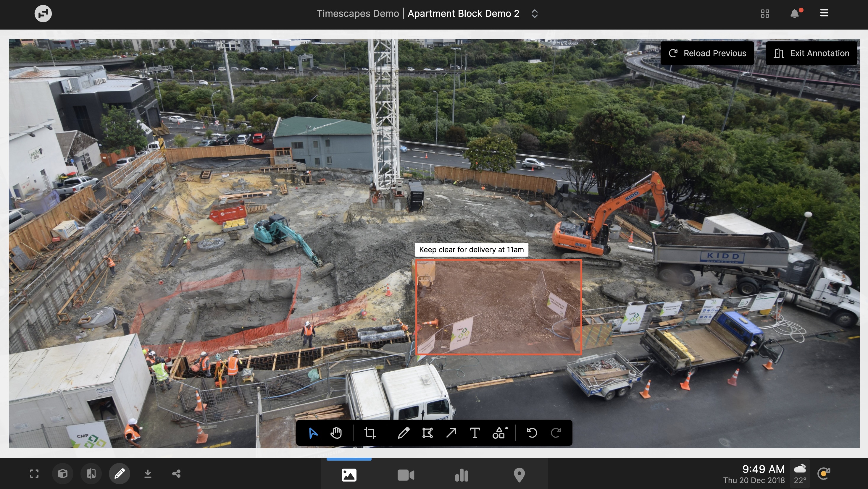Open the hamburger main menu
This screenshot has height=489, width=868.
(824, 13)
